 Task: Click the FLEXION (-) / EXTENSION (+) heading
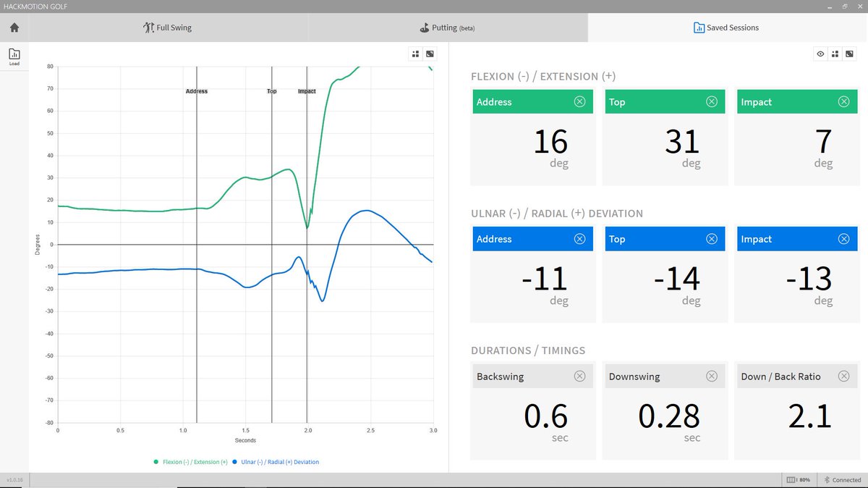543,76
